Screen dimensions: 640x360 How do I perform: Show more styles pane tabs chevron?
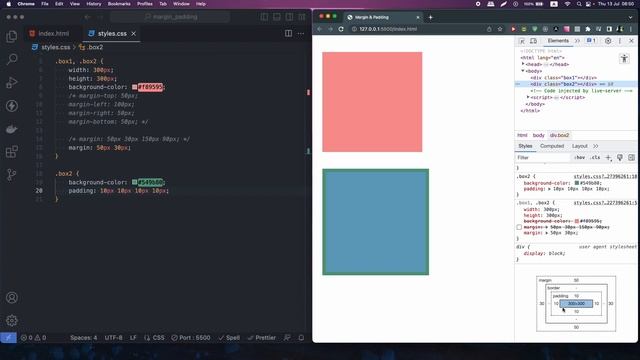(x=596, y=146)
